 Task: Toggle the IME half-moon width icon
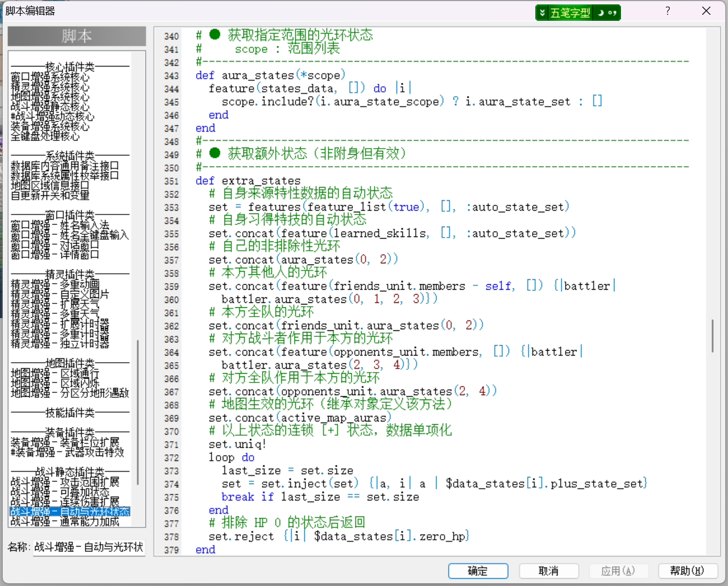601,13
